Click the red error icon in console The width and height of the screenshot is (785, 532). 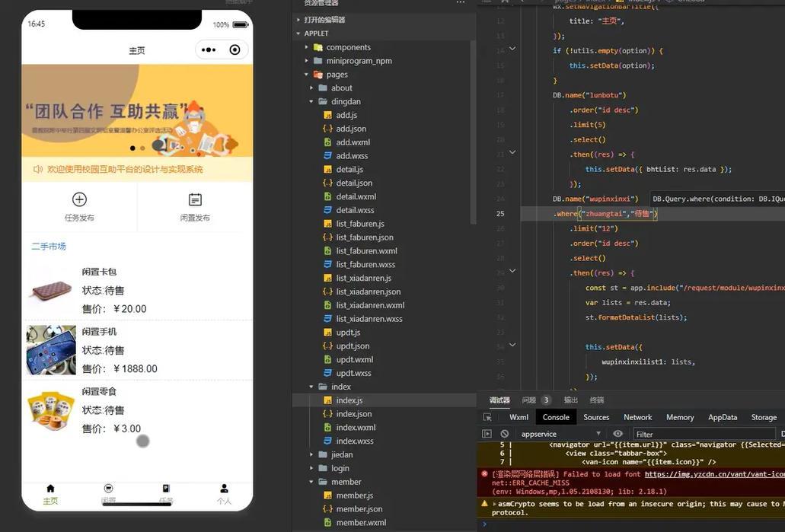(x=484, y=473)
